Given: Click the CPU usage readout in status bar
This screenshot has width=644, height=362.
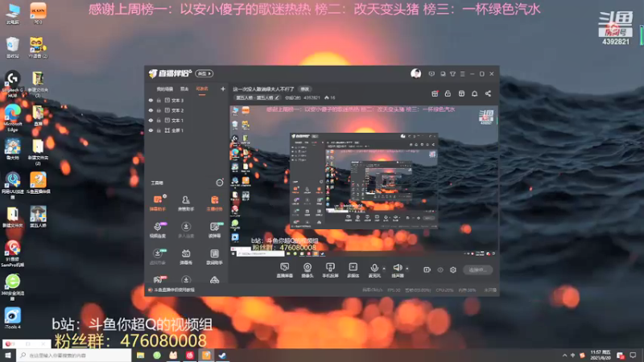Looking at the screenshot, I should 444,290.
